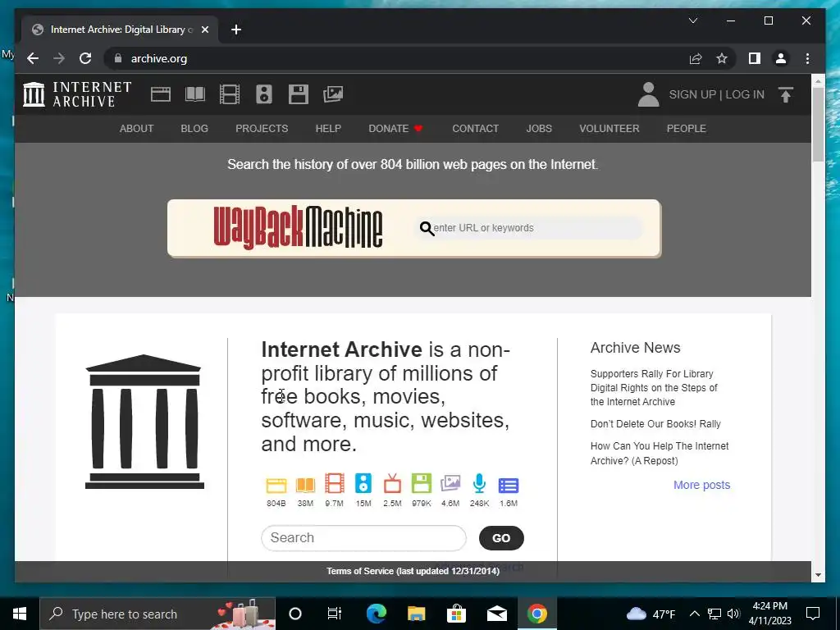The height and width of the screenshot is (630, 840).
Task: Open the JOBS menu item
Action: (539, 129)
